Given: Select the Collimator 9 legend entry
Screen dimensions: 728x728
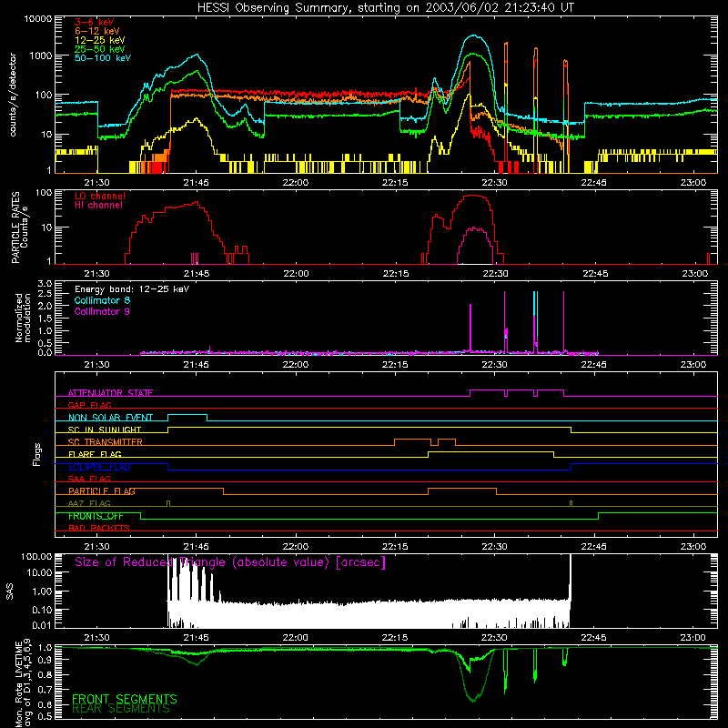Looking at the screenshot, I should coord(102,311).
